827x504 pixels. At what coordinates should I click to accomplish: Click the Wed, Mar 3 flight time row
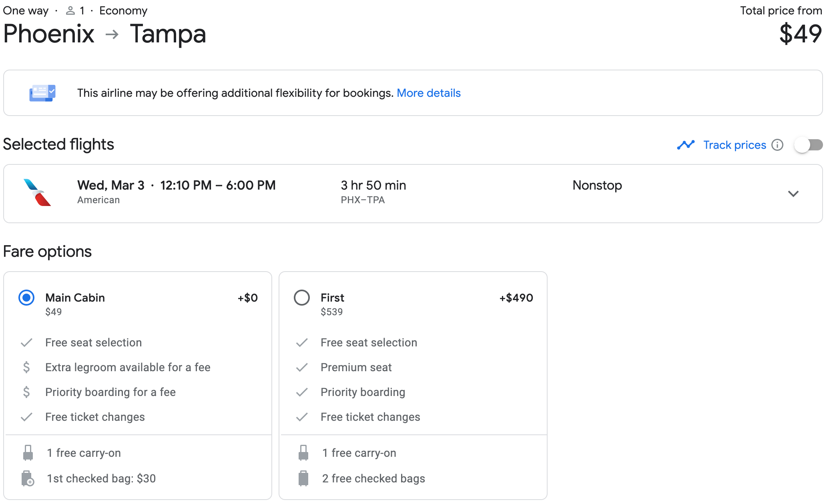(176, 185)
